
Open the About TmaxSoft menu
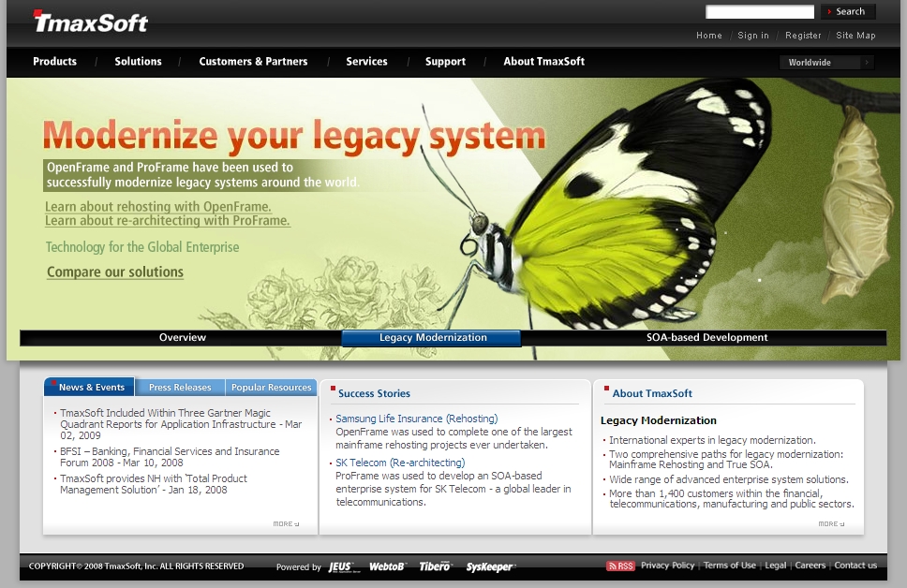click(x=543, y=61)
